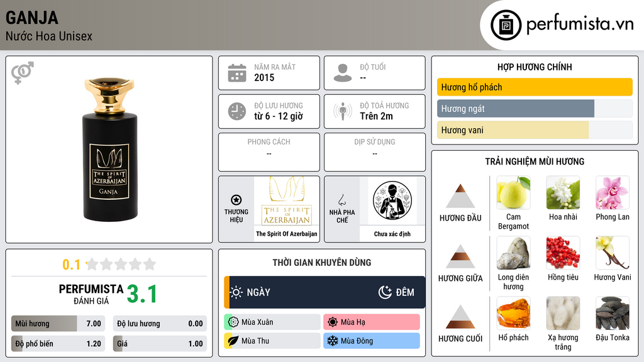Click the Hương hổ phách accord bar
This screenshot has height=362, width=644.
[535, 87]
